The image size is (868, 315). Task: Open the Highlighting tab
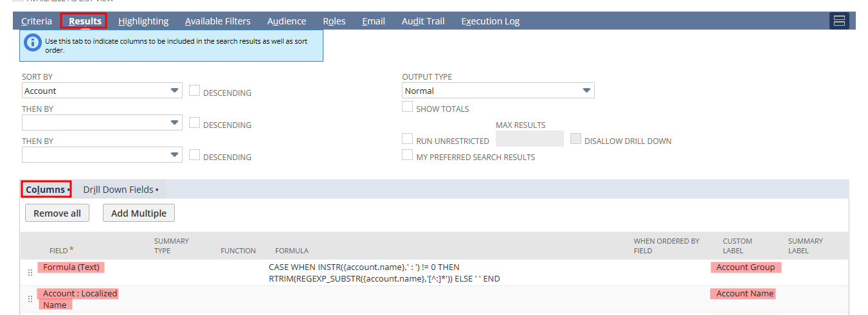tap(143, 21)
